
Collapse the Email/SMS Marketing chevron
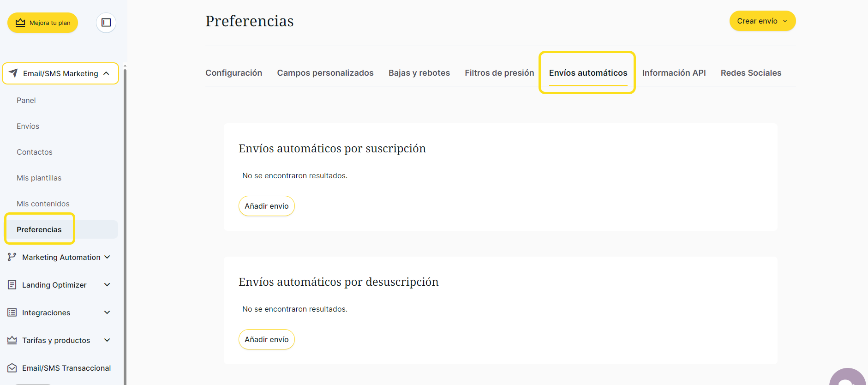107,73
